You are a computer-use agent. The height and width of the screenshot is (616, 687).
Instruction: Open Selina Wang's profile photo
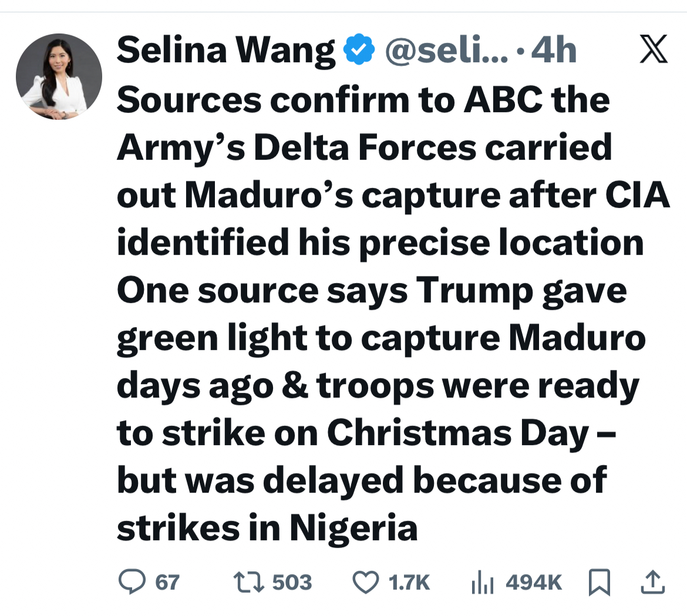coord(59,76)
